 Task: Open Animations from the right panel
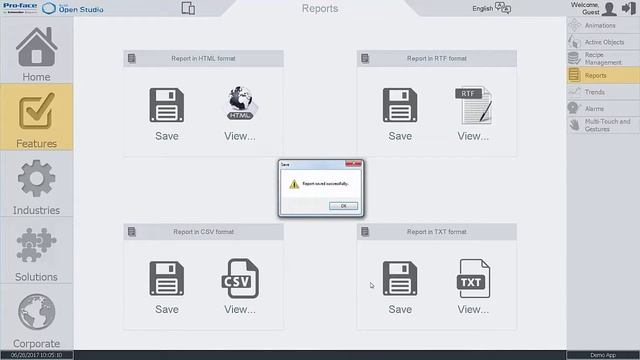point(603,25)
